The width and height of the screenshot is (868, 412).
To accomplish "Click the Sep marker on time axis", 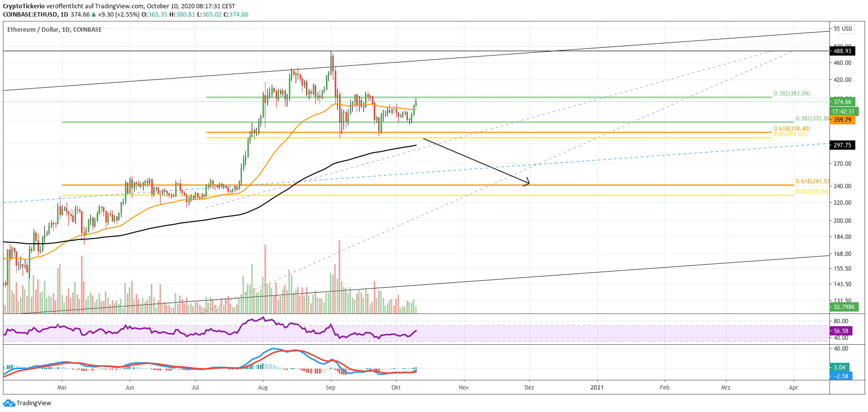I will [x=330, y=388].
